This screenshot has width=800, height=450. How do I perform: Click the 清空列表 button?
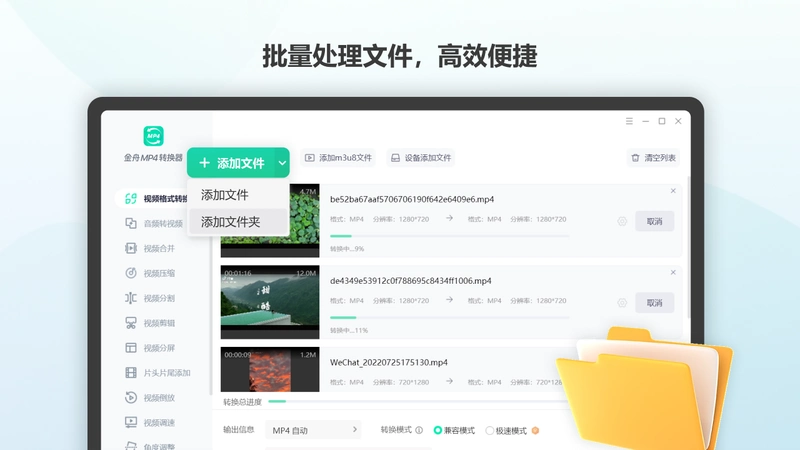pos(654,158)
